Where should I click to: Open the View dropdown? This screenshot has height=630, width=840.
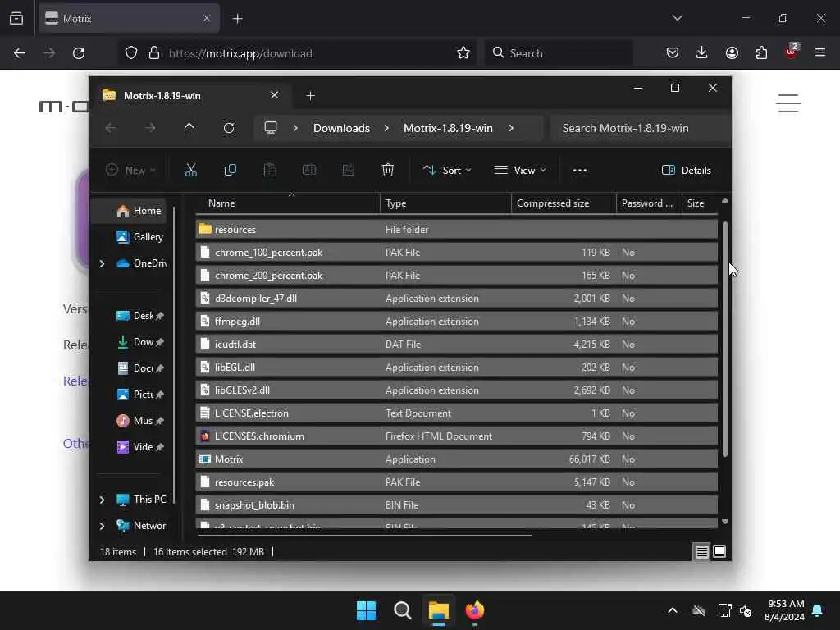pos(519,171)
